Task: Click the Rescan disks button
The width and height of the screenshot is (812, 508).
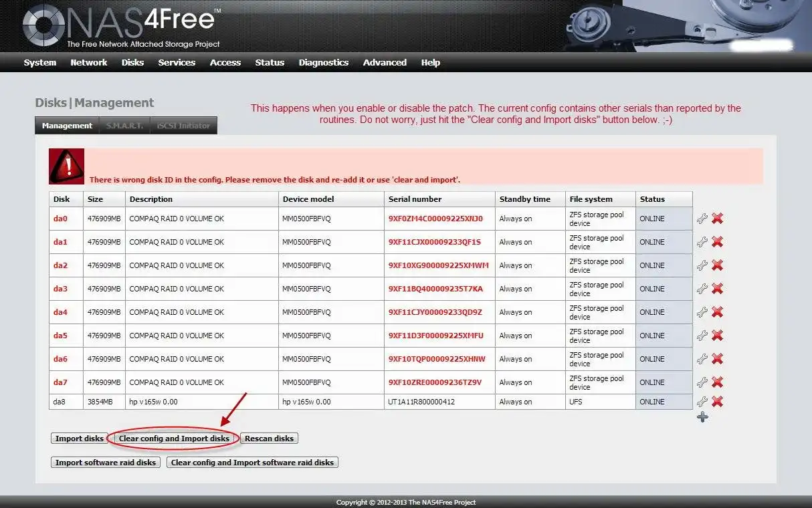Action: click(269, 438)
